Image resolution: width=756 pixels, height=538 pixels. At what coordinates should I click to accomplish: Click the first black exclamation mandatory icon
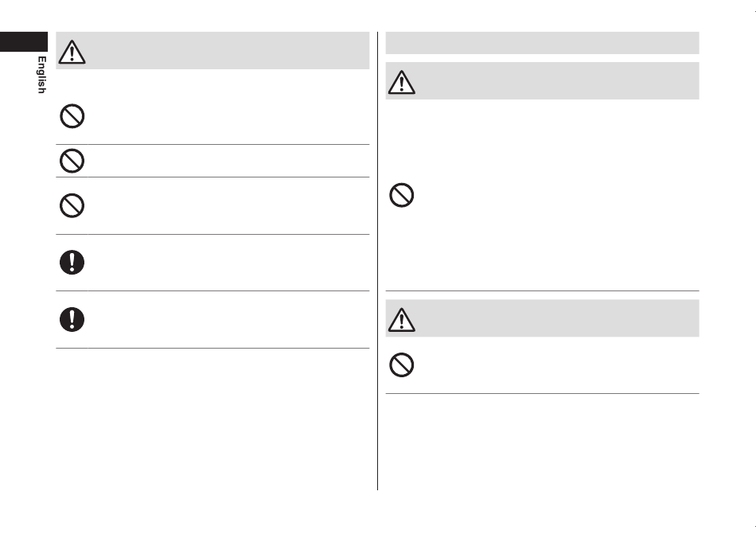click(72, 263)
